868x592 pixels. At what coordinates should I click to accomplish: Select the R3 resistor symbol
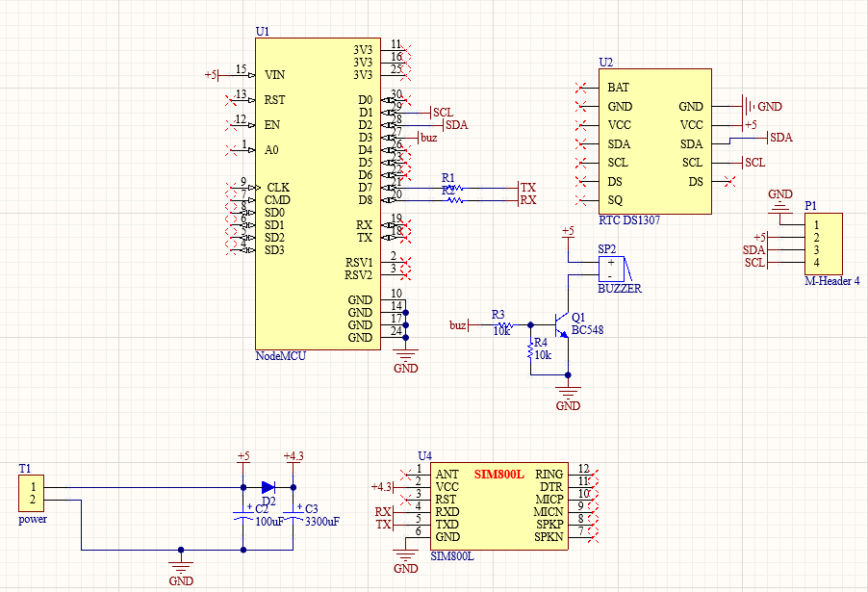tap(505, 325)
